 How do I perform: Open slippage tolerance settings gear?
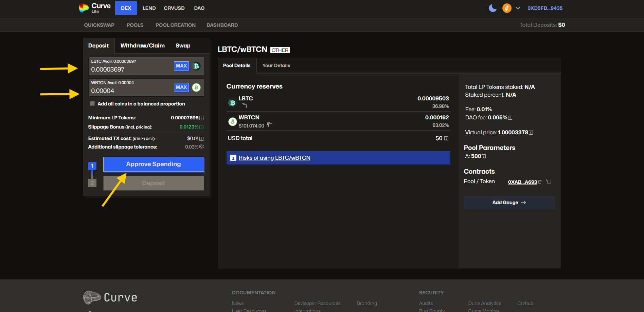[x=201, y=147]
